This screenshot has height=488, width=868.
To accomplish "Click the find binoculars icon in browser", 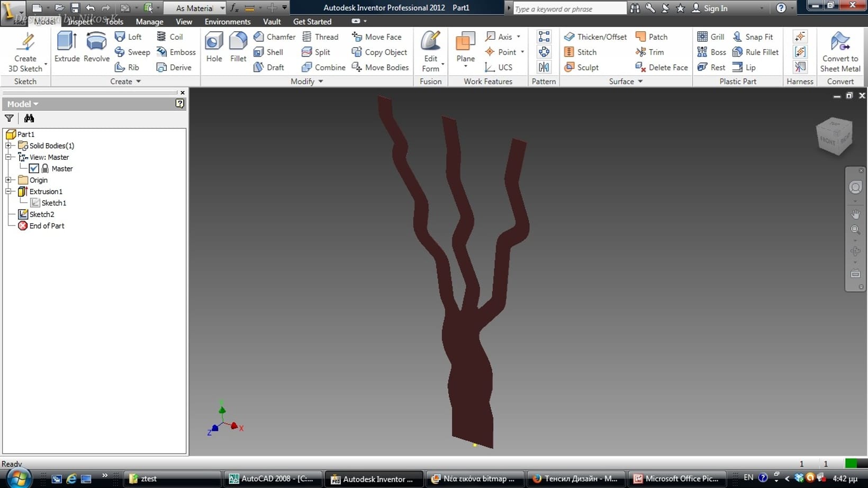I will click(29, 118).
